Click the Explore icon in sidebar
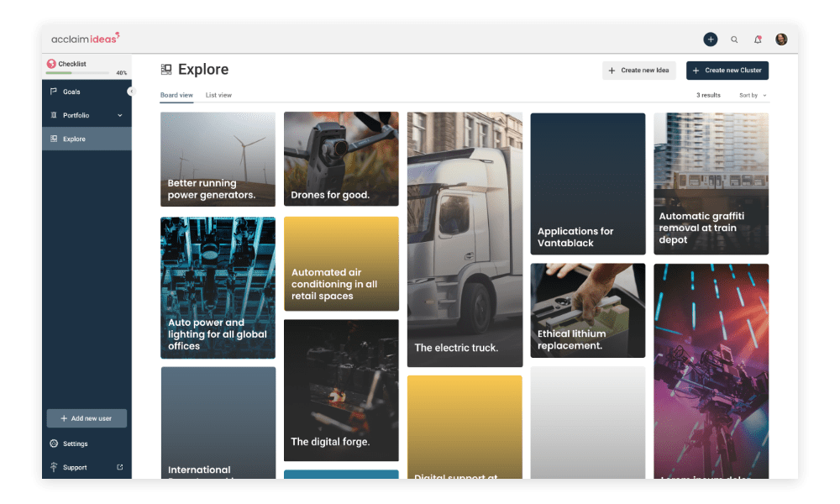This screenshot has width=840, height=504. click(x=54, y=139)
